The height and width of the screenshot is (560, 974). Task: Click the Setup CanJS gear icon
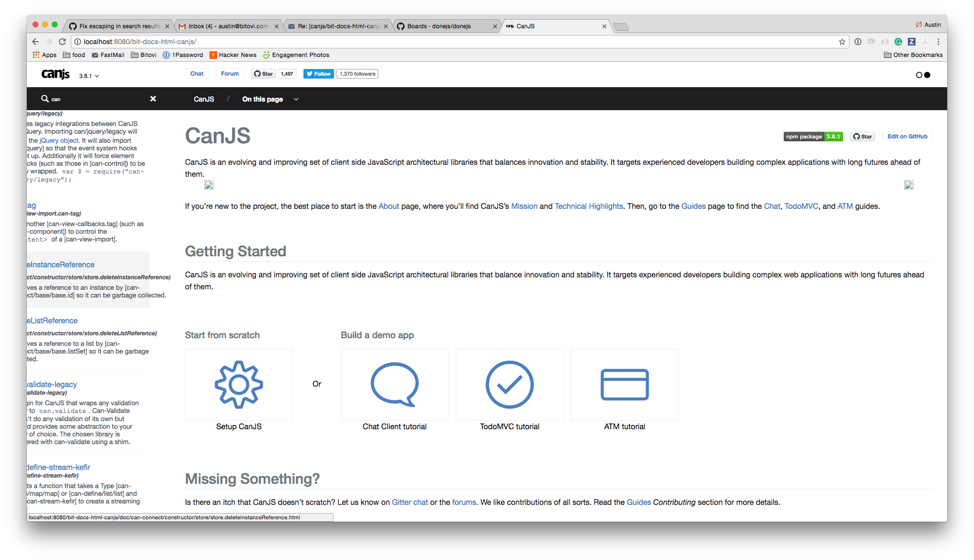(x=239, y=384)
